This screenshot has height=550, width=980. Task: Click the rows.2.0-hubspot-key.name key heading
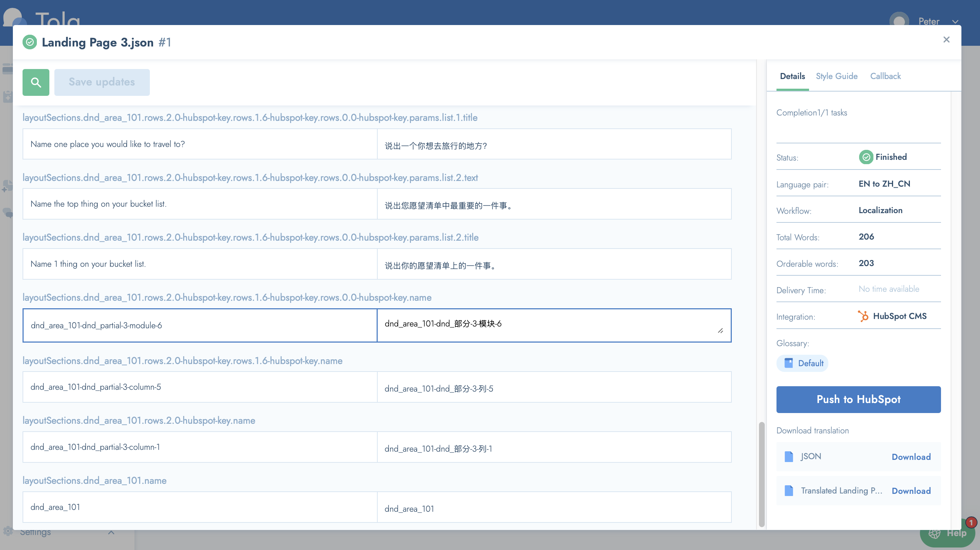[x=139, y=421]
